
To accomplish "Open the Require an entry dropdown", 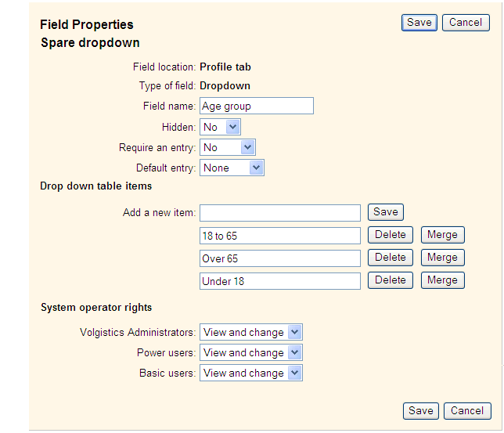I will [228, 147].
